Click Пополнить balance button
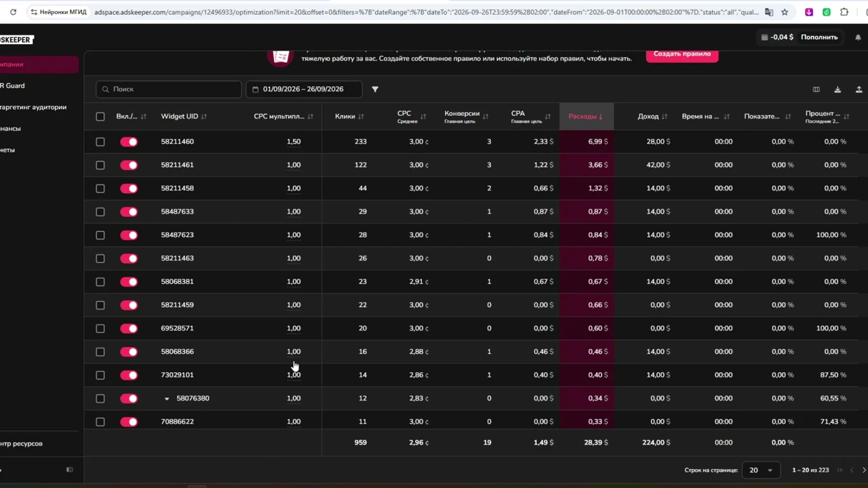Viewport: 868px width, 488px height. (x=819, y=37)
